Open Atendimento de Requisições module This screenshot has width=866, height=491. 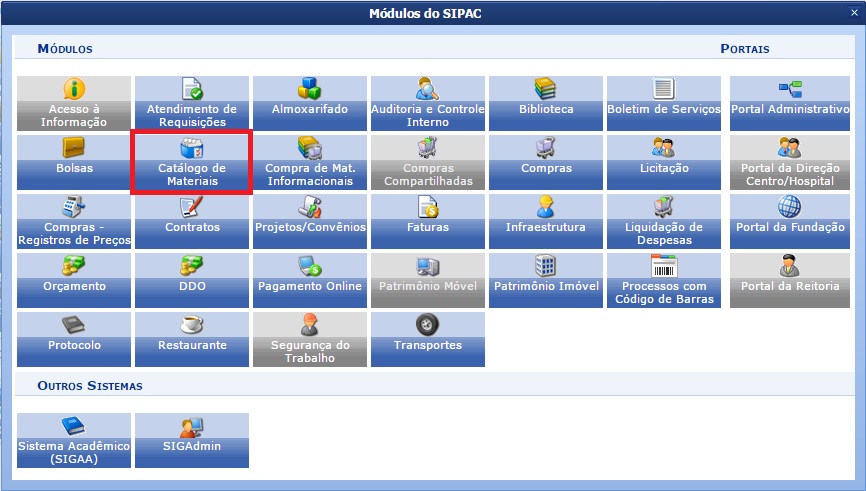tap(192, 103)
